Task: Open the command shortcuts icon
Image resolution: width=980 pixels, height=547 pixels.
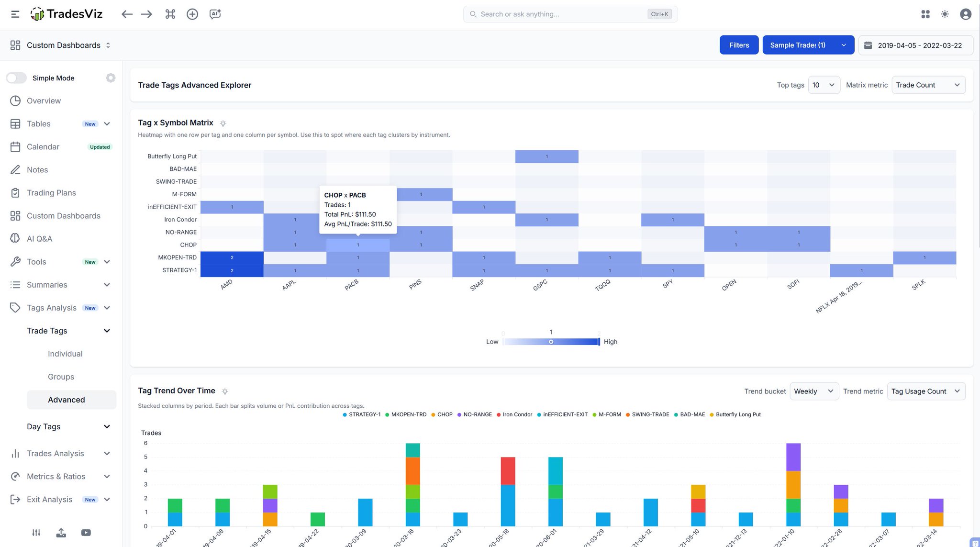Action: click(170, 14)
